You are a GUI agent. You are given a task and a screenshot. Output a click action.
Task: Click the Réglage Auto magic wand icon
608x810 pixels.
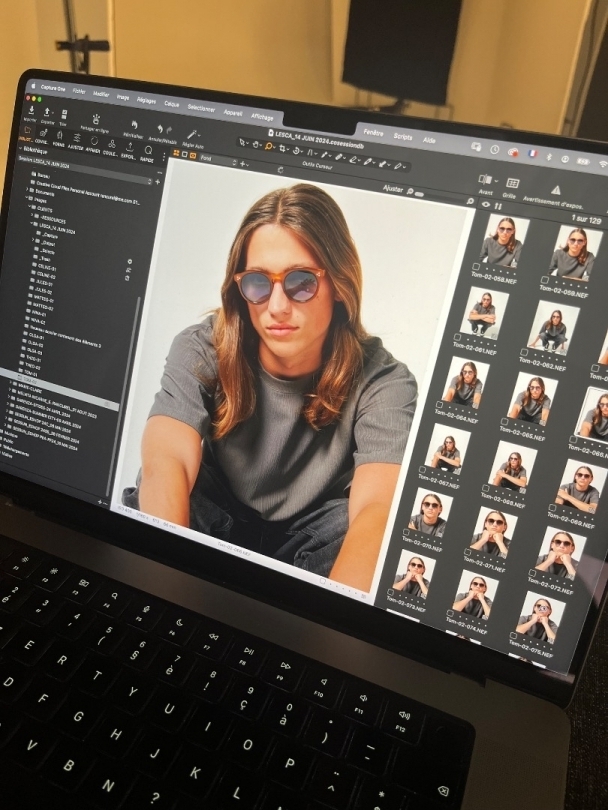coord(191,133)
